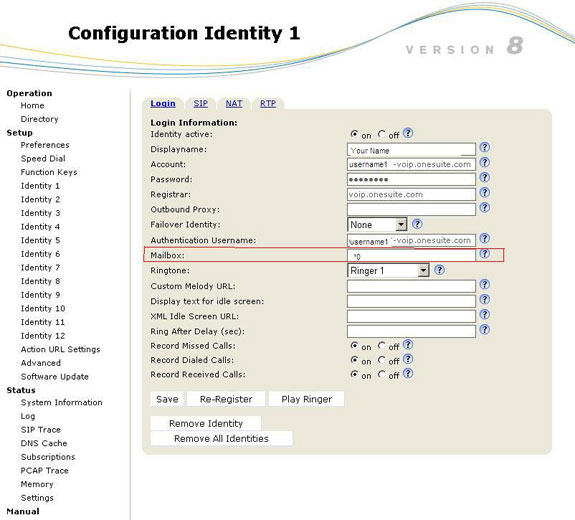Select off for Record Received Calls
The image size is (575, 520).
(x=382, y=374)
